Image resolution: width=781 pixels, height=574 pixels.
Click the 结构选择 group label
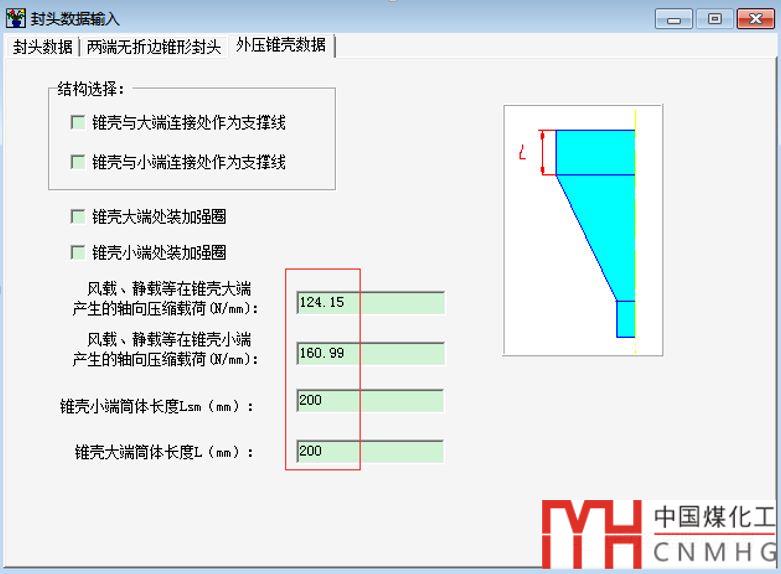[x=91, y=89]
